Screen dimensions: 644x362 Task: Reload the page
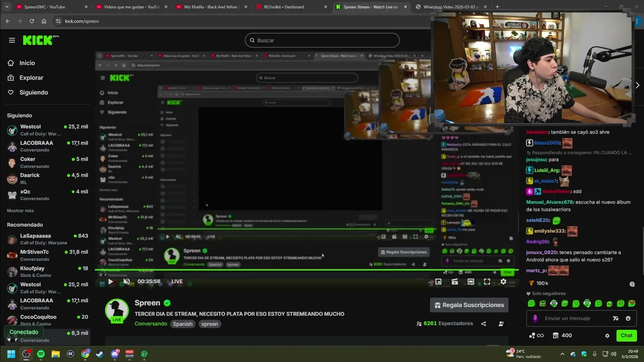pos(32,21)
